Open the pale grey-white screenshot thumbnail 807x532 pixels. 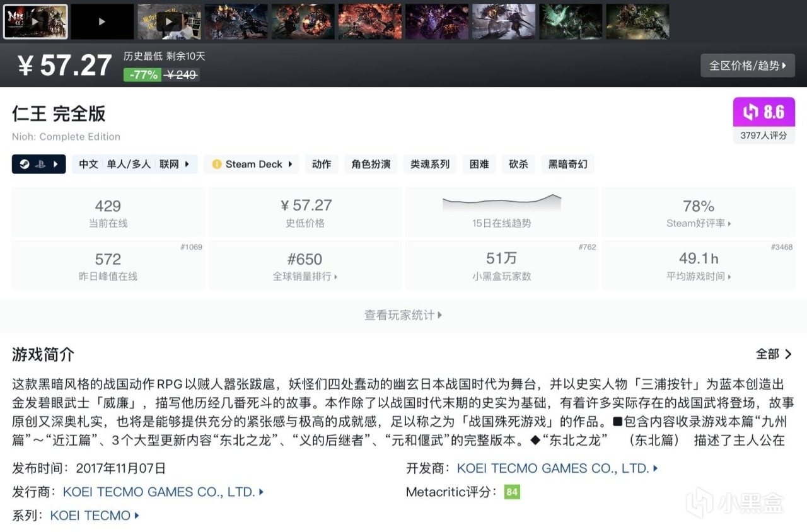click(x=504, y=21)
